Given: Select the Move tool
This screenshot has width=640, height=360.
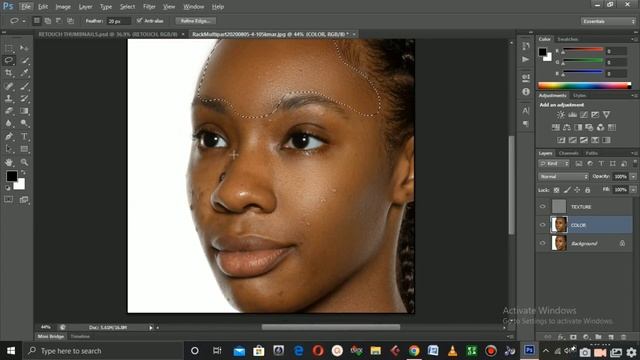Looking at the screenshot, I should pyautogui.click(x=24, y=48).
